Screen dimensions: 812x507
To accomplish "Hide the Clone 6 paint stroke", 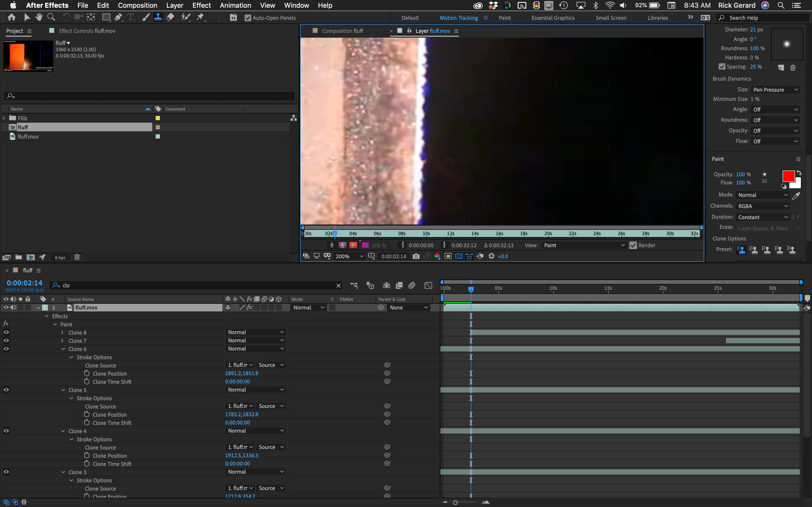I will point(6,349).
